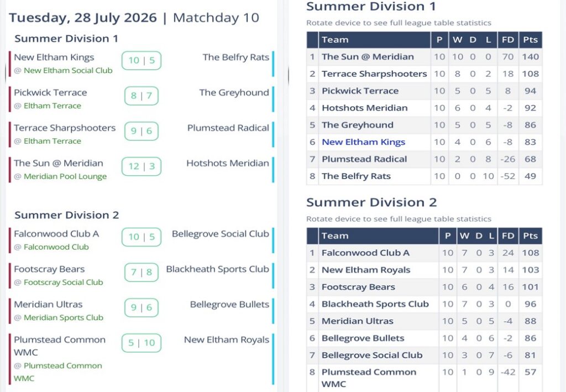Select New Eltham Kings in league table
The image size is (566, 392).
click(364, 142)
